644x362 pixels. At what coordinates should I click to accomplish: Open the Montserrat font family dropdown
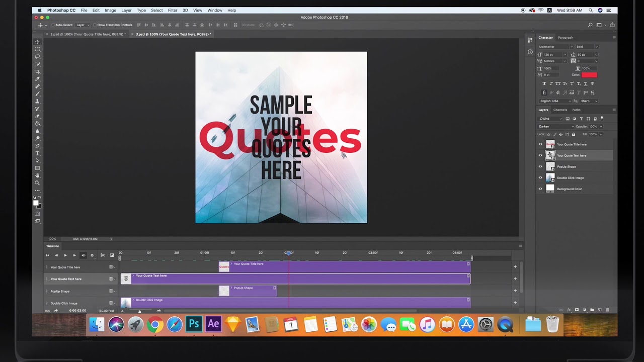pyautogui.click(x=556, y=47)
